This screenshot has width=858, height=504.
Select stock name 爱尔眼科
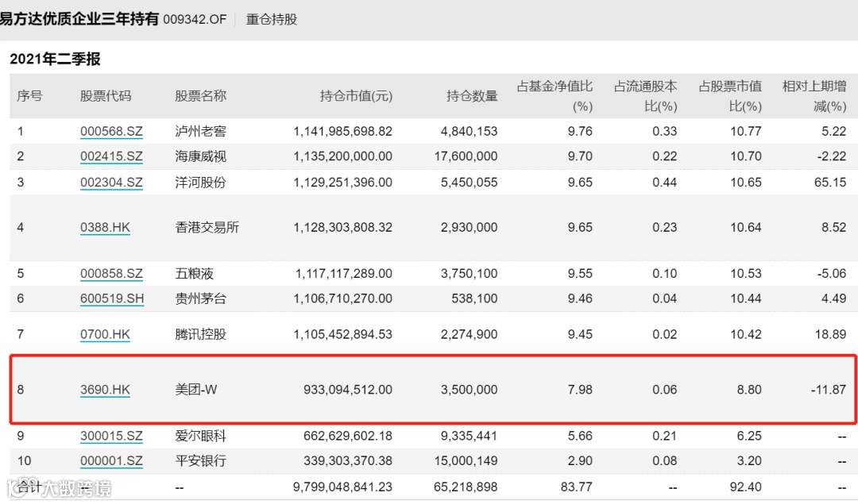tap(200, 436)
